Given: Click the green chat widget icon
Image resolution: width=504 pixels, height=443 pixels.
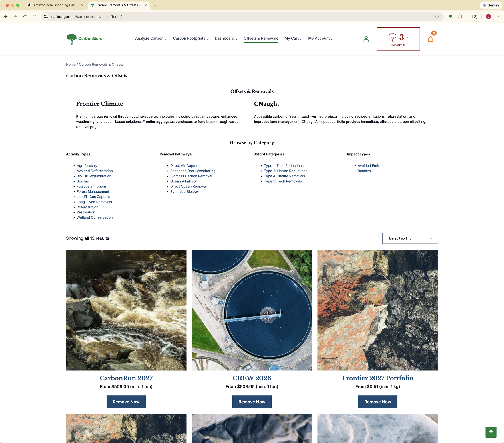Looking at the screenshot, I should pyautogui.click(x=491, y=432).
